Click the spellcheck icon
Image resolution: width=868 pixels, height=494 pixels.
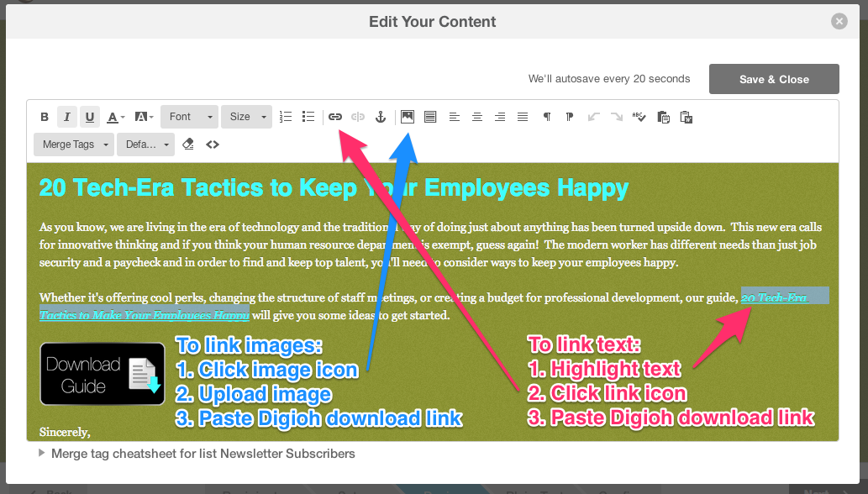[x=639, y=117]
